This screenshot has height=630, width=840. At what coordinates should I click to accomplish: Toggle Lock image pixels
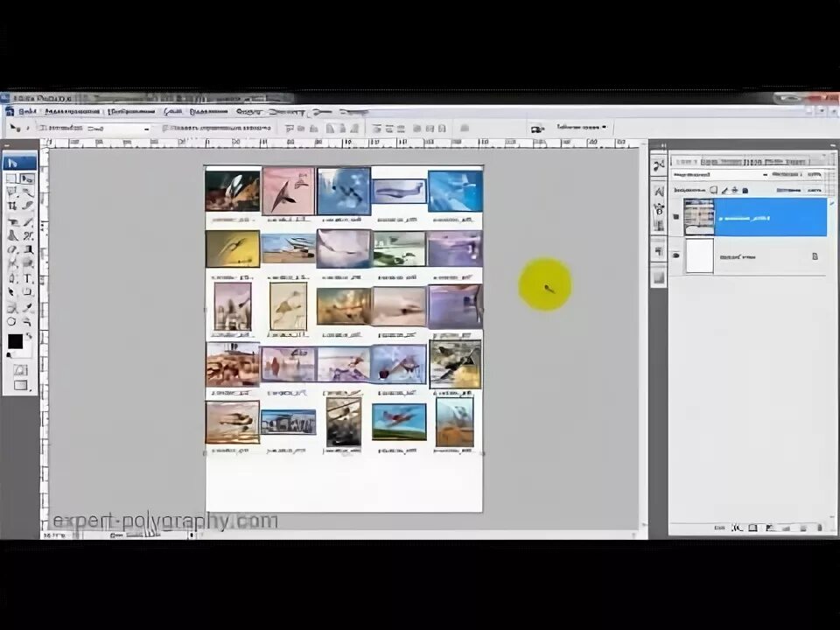click(724, 190)
